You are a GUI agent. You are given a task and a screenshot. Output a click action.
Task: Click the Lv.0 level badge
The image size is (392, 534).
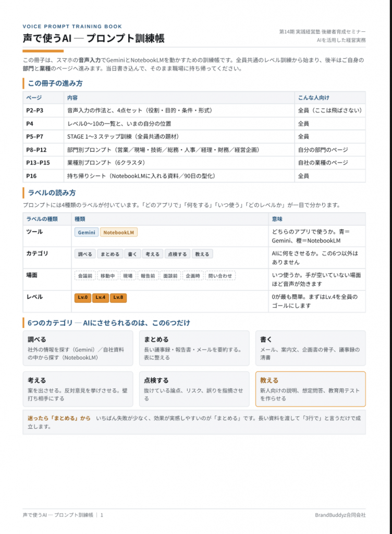pos(82,298)
